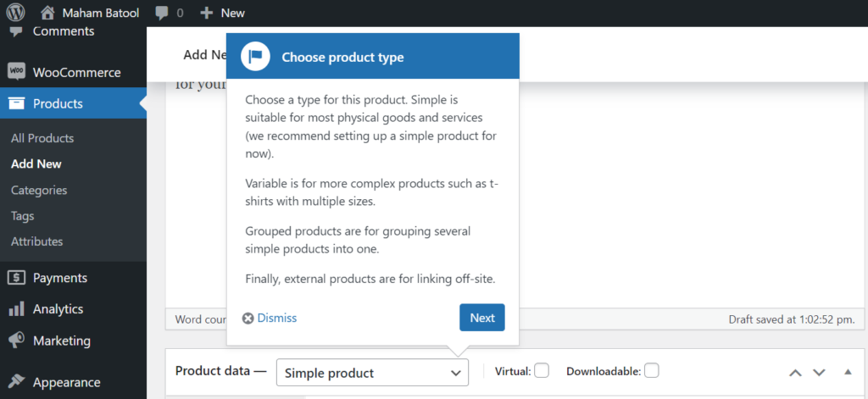Click the Draft saved at 1:02:52 pm text
Viewport: 868px width, 399px height.
(x=792, y=319)
